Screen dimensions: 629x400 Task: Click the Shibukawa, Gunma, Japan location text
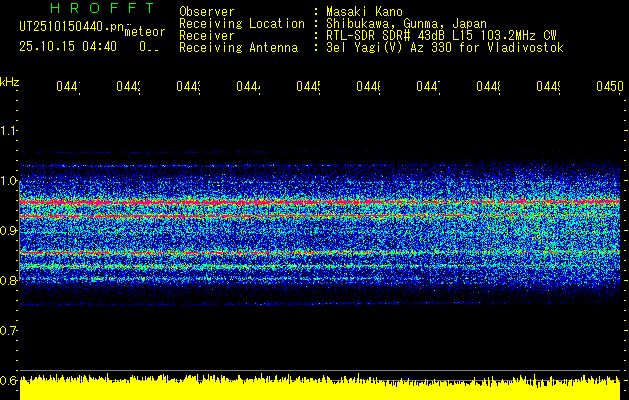(x=406, y=24)
